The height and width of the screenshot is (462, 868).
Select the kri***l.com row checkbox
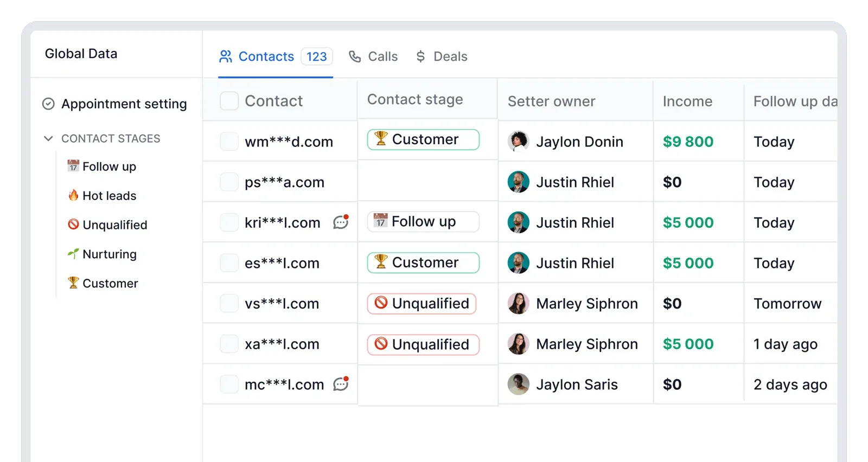[x=229, y=222]
